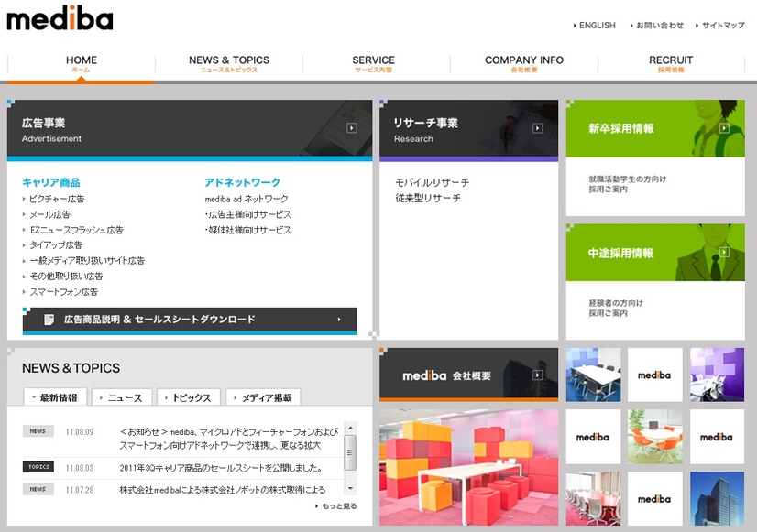This screenshot has height=532, width=757.
Task: Select the トピックス news tab
Action: (189, 397)
